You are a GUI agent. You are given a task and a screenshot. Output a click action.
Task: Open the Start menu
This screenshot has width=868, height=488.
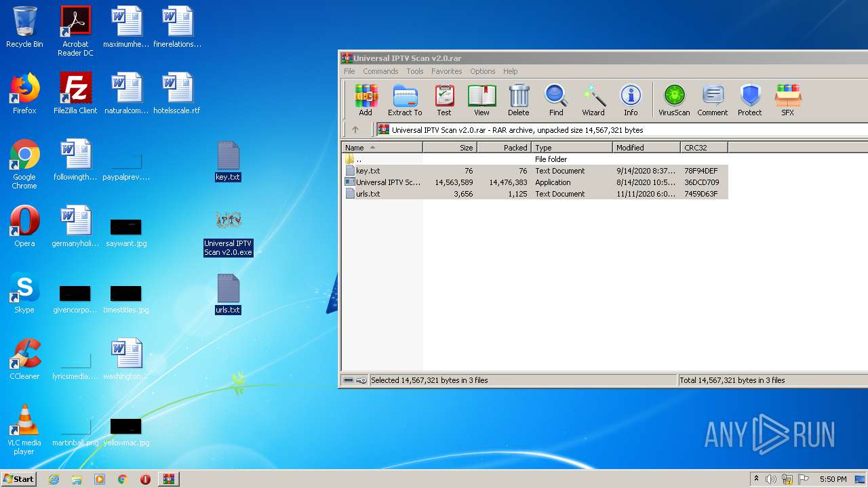click(x=18, y=479)
